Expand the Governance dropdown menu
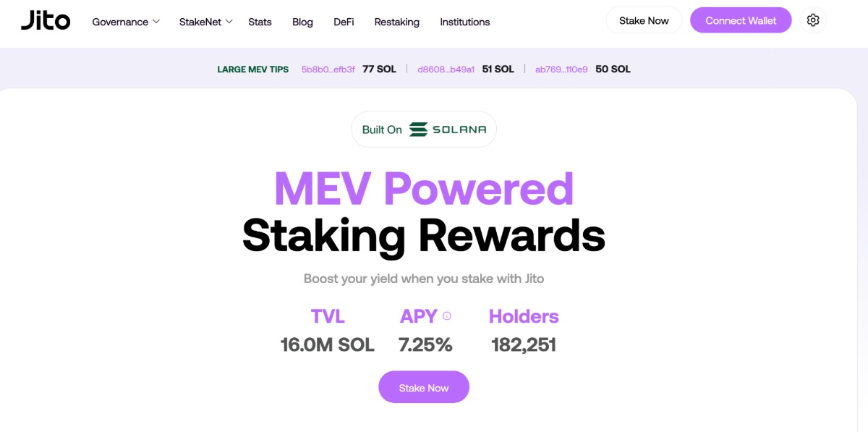Screen dimensions: 868x432 pyautogui.click(x=125, y=22)
